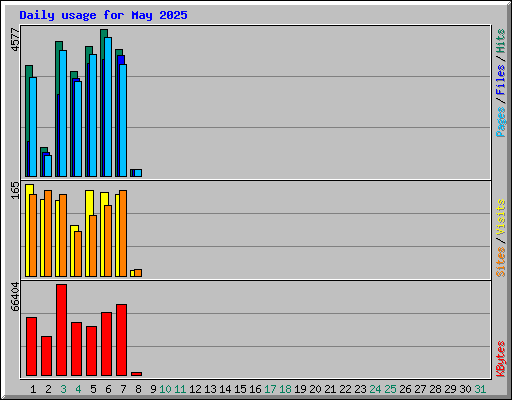Image resolution: width=512 pixels, height=400 pixels.
Task: Click the green day 18 axis label
Action: tap(285, 389)
